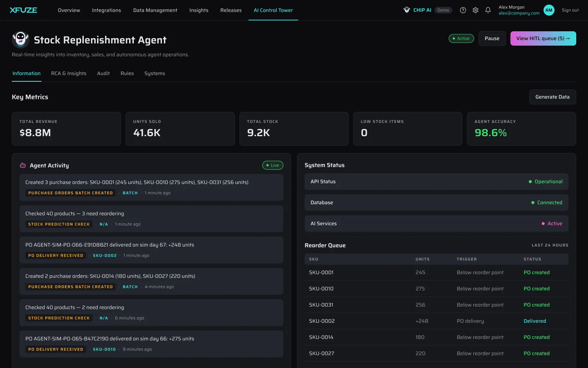Click the Stock Replenishment Agent robot avatar

click(21, 39)
